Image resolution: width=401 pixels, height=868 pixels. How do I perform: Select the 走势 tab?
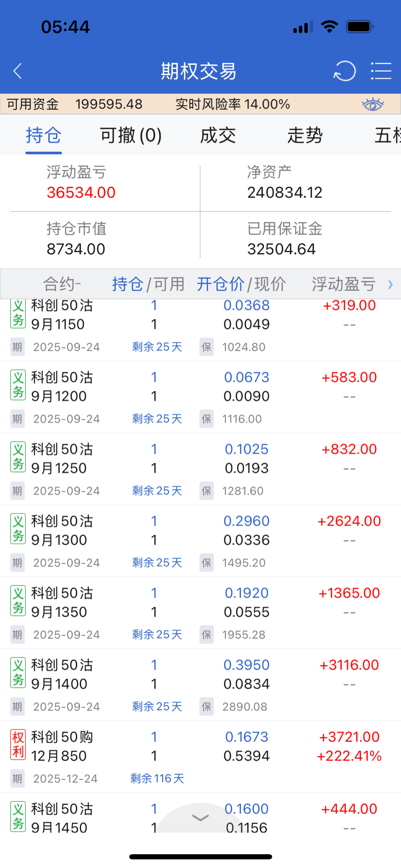pos(305,135)
